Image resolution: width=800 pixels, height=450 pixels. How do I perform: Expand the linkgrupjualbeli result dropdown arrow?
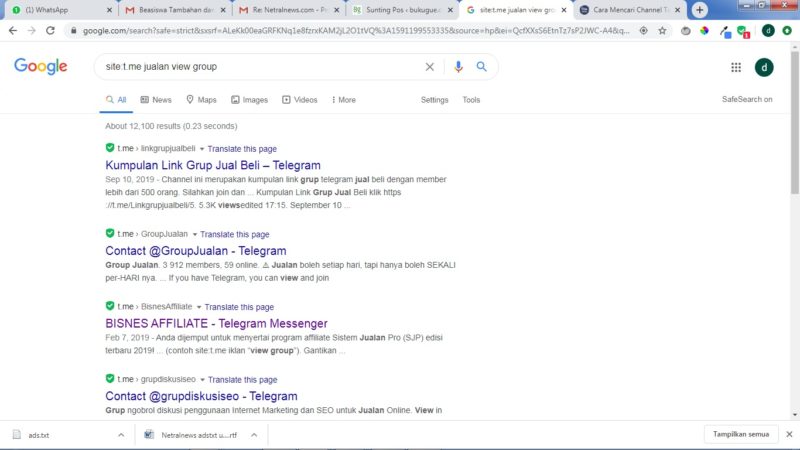click(x=202, y=149)
